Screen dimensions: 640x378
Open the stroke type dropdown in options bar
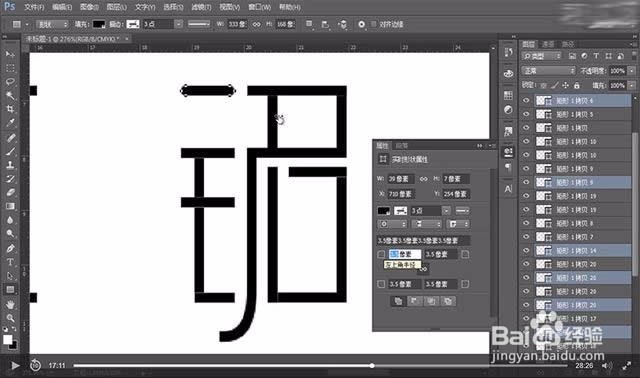pos(199,24)
